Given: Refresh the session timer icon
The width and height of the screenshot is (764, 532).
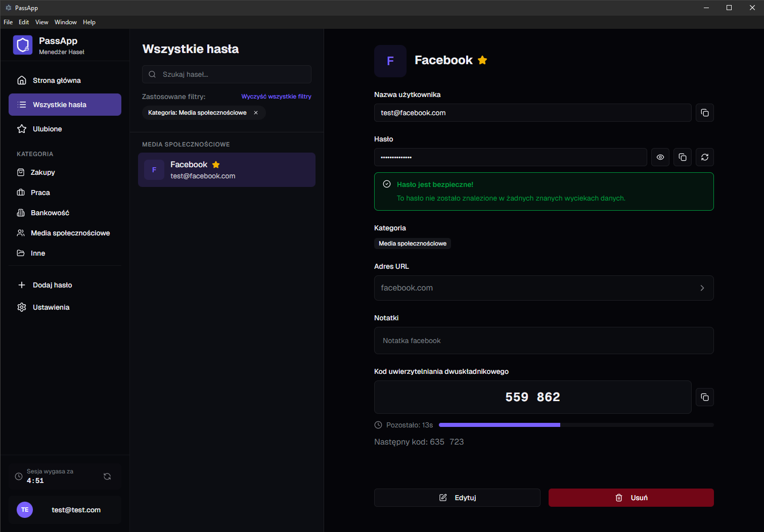Looking at the screenshot, I should (107, 476).
